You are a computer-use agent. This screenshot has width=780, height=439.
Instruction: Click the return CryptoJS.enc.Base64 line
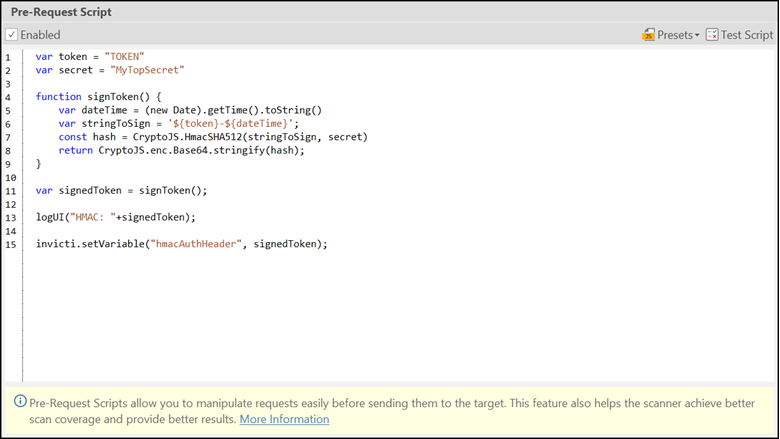pos(181,151)
